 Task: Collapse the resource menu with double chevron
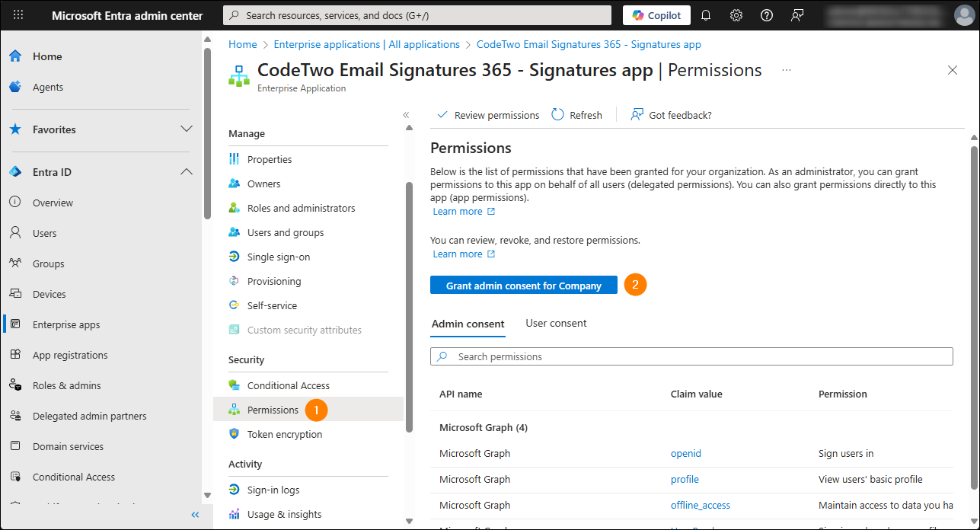(406, 115)
